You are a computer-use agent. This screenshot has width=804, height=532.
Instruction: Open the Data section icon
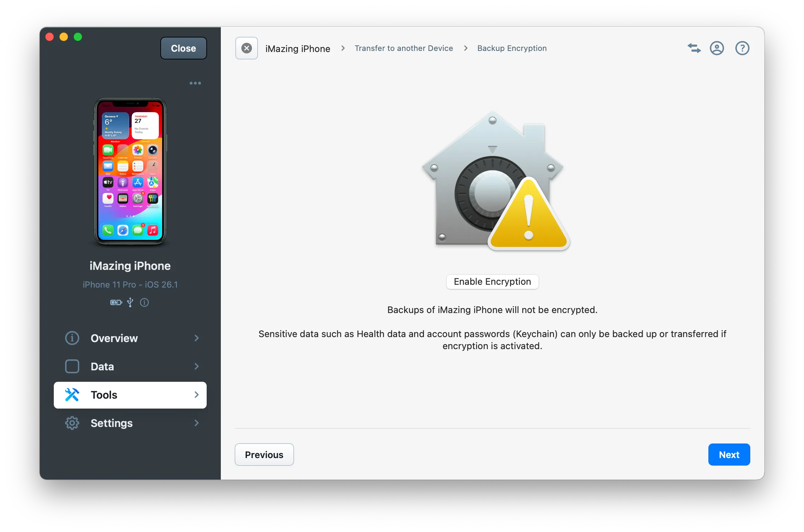(72, 366)
